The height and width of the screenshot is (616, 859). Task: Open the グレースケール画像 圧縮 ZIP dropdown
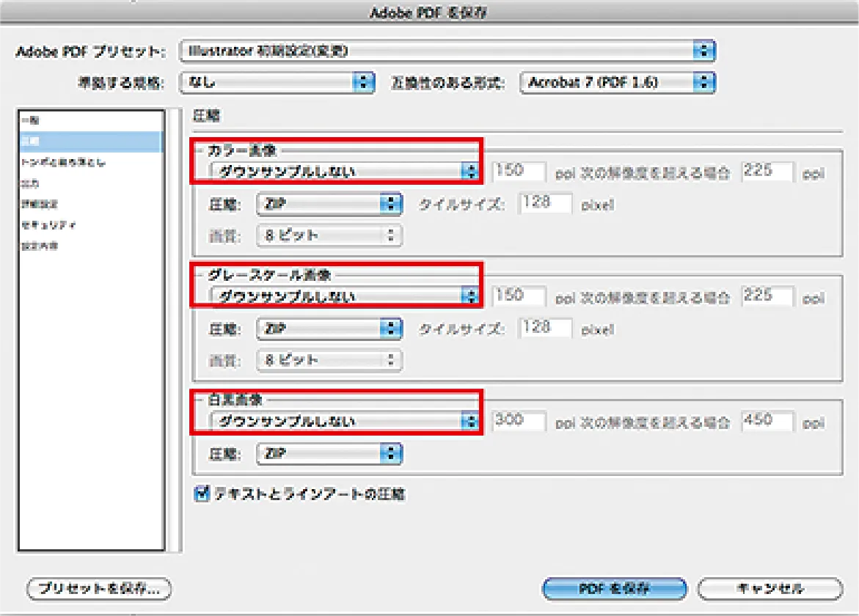tap(329, 329)
